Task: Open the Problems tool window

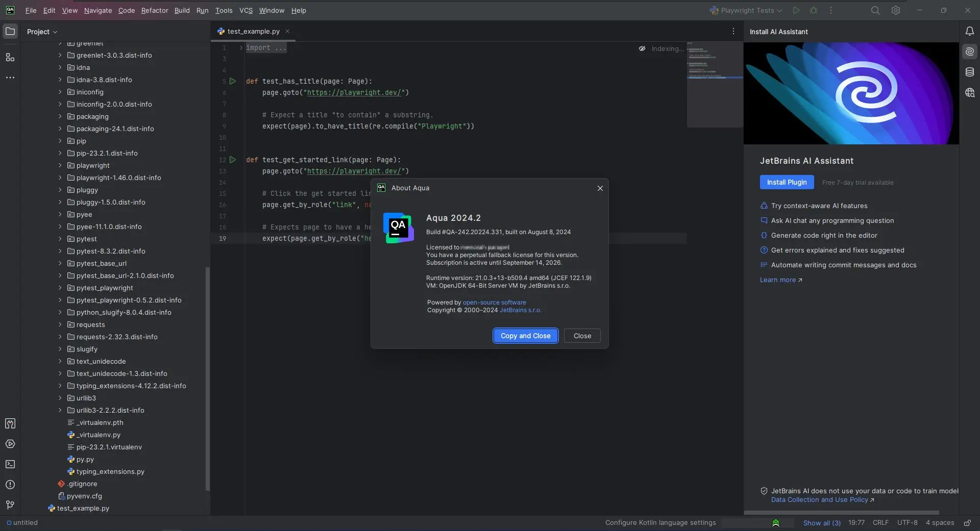Action: point(10,485)
